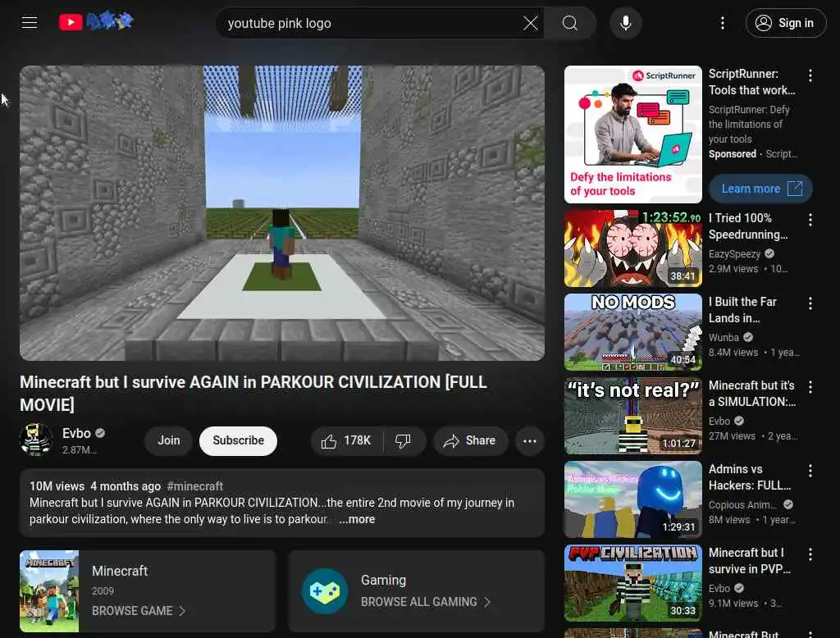Click the 'Sponsored' label on the ad
Viewport: 840px width, 638px height.
(x=733, y=153)
